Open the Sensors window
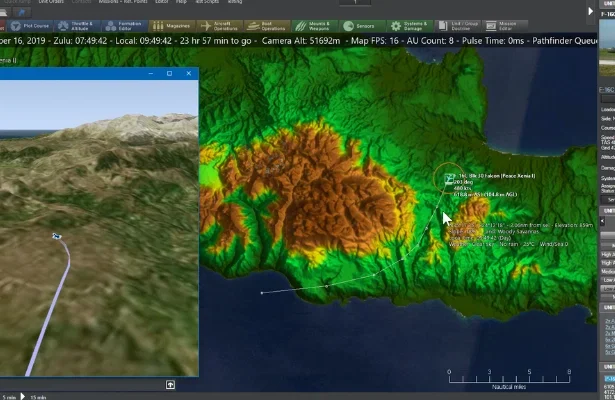Viewport: 615px width, 400px height. [x=362, y=26]
